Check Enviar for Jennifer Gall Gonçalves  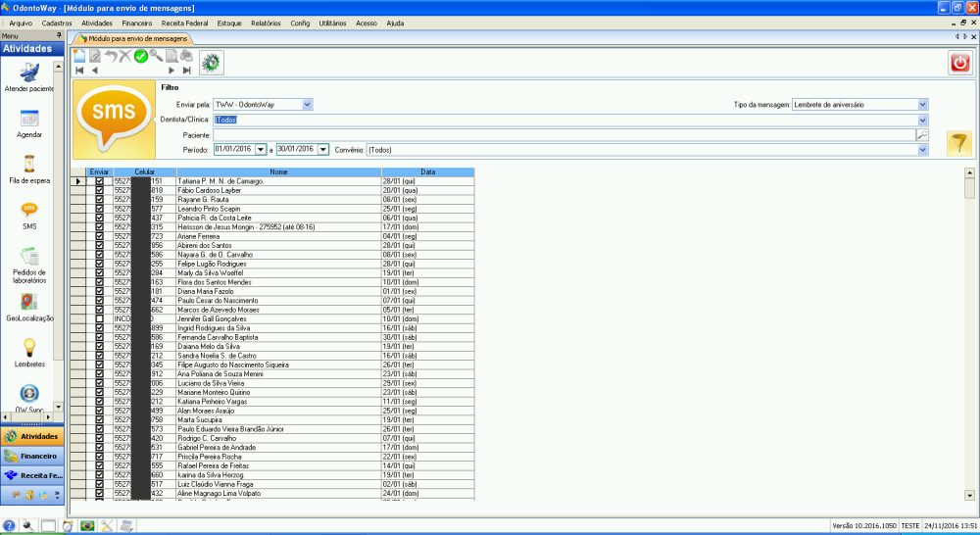(x=99, y=318)
